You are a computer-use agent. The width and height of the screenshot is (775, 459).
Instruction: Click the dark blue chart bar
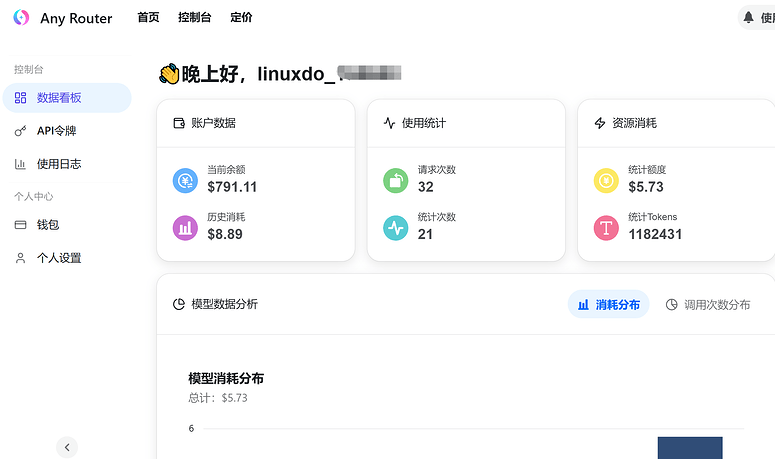(690, 448)
